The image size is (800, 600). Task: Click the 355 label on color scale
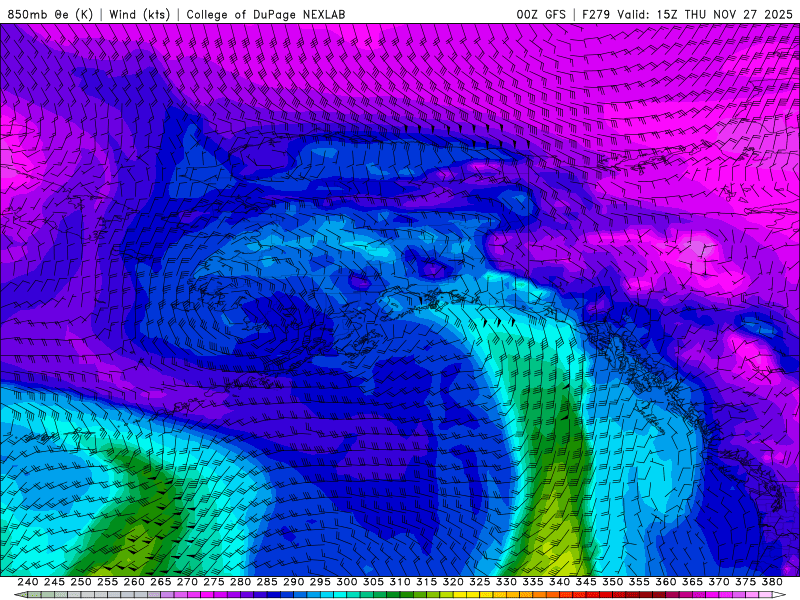[639, 582]
